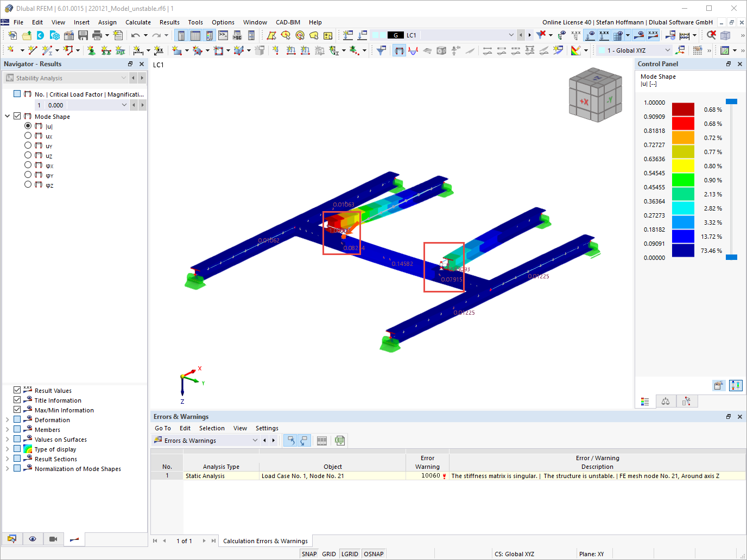The height and width of the screenshot is (560, 747).
Task: Open the script console icon
Action: 223,35
